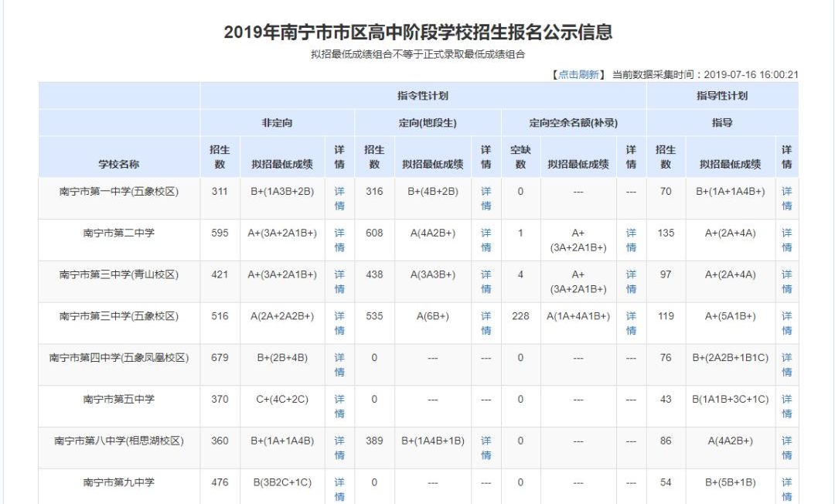Click the 指令性计划 header cell

click(x=423, y=96)
